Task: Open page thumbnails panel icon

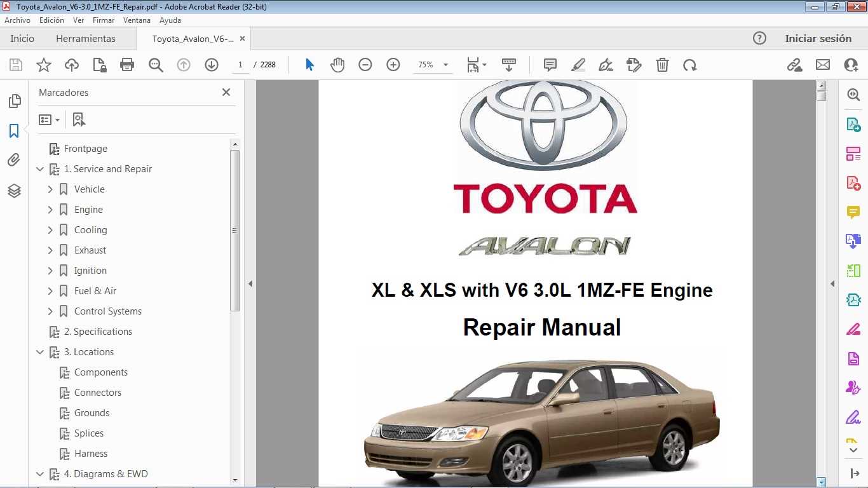Action: click(x=14, y=101)
